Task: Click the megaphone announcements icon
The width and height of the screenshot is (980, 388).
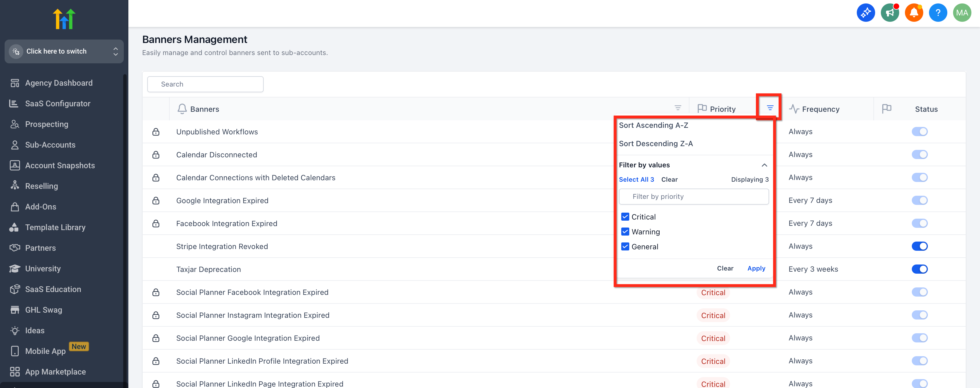Action: pyautogui.click(x=889, y=13)
